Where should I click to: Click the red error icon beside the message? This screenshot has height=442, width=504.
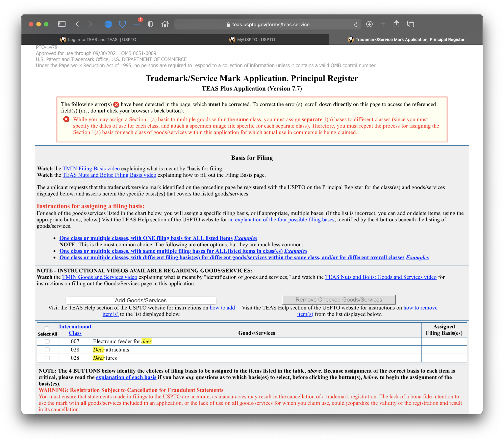coord(66,119)
